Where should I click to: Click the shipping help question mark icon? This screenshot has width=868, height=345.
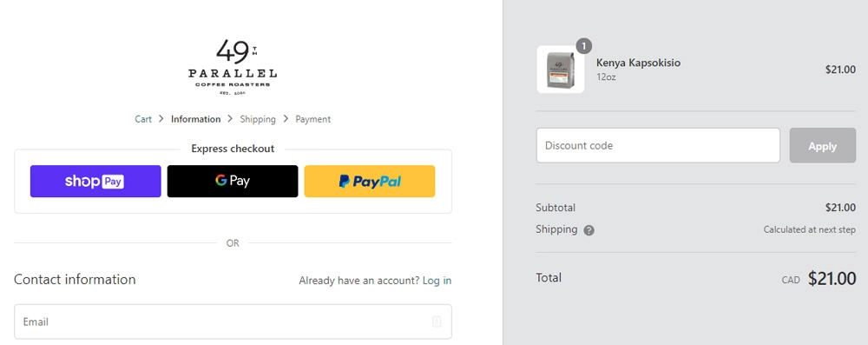589,230
